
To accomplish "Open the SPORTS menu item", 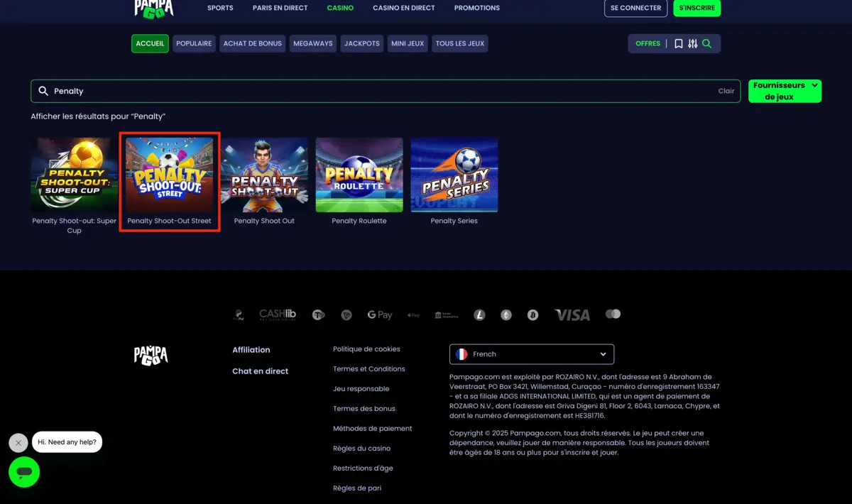I will 220,8.
